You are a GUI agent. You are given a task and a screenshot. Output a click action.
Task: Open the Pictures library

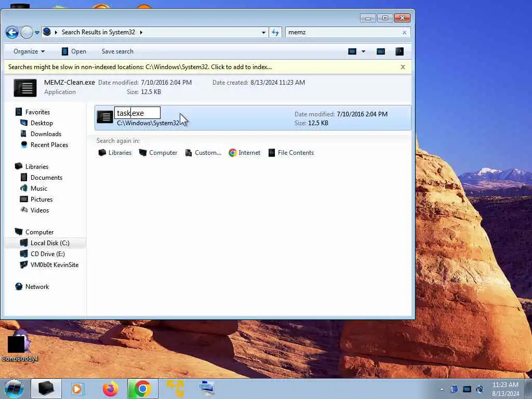tap(36, 199)
